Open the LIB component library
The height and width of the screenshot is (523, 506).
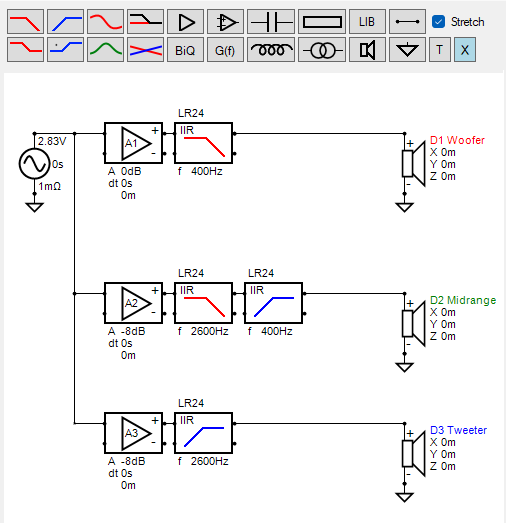click(367, 22)
